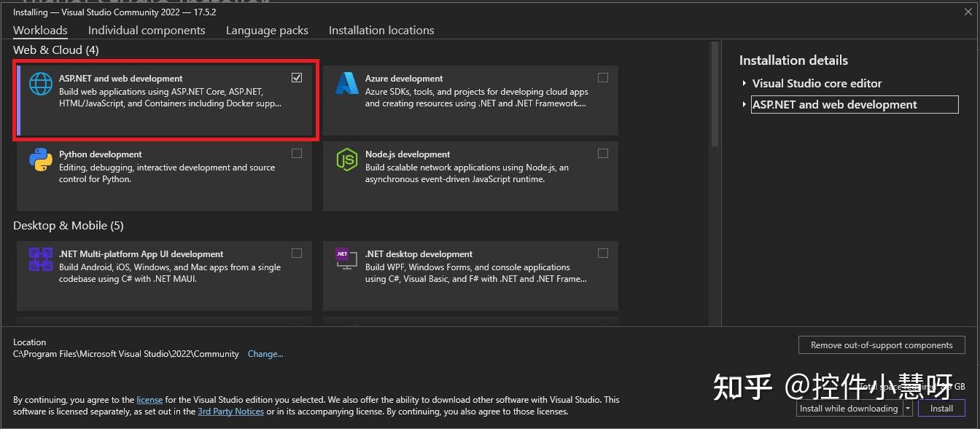
Task: Check the Python development workload
Action: click(297, 153)
